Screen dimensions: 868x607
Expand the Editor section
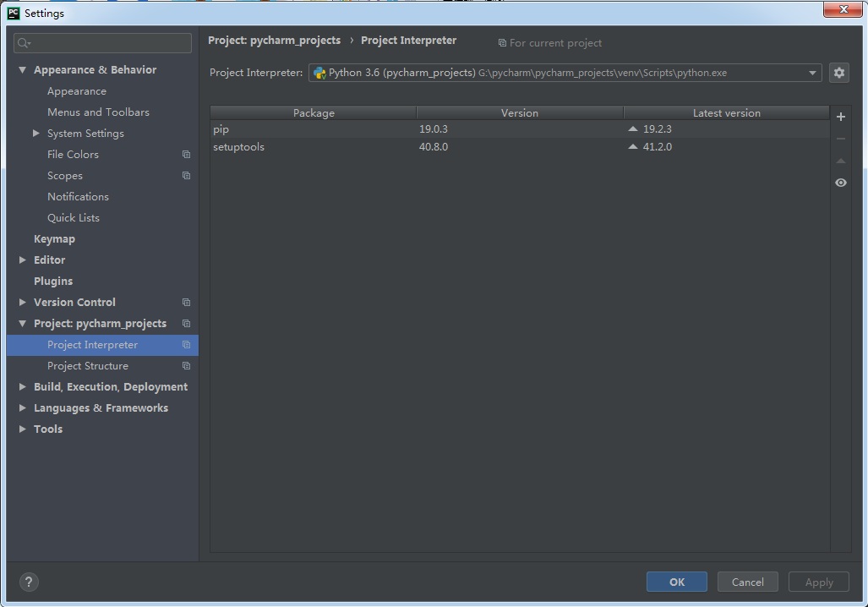point(22,260)
